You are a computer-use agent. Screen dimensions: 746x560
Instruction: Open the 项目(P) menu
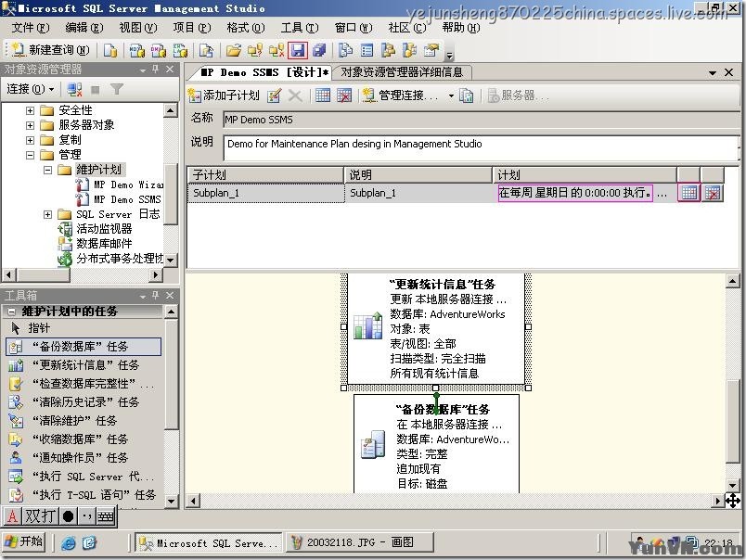192,28
